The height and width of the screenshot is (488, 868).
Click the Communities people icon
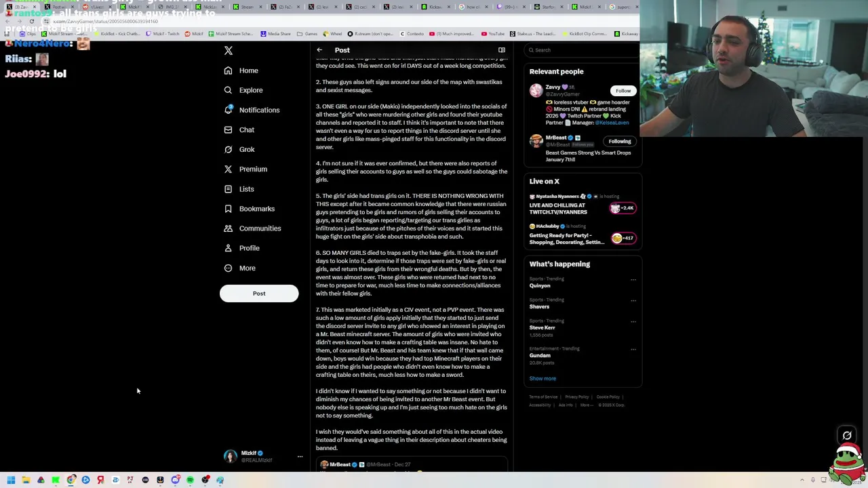pyautogui.click(x=228, y=228)
